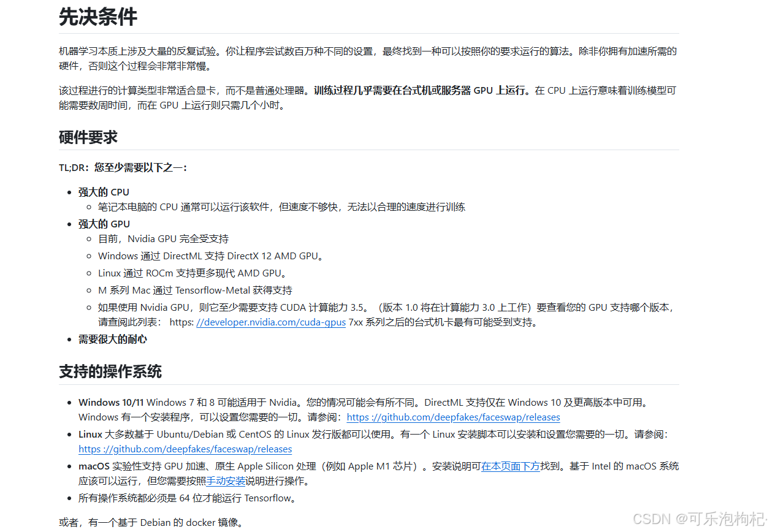Click the 目前，Nvidia GPU 完全受支持 line
Image resolution: width=770 pixels, height=532 pixels.
point(163,239)
